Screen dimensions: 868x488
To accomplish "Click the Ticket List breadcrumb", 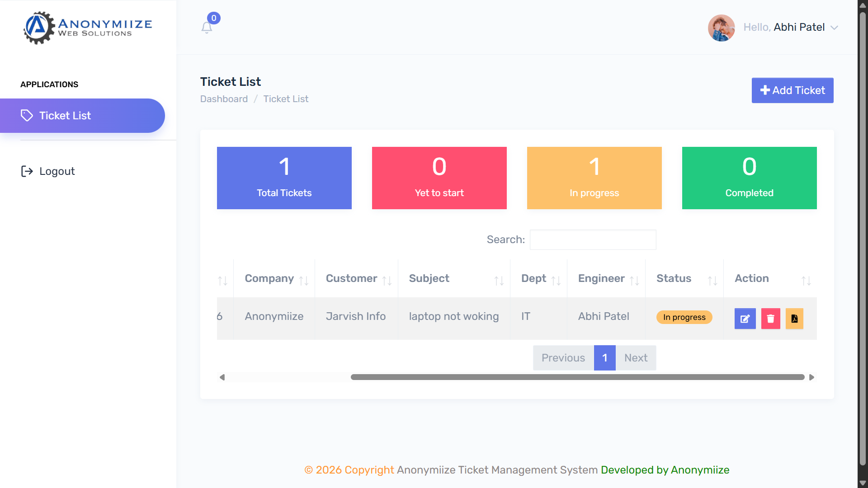I will pyautogui.click(x=286, y=99).
